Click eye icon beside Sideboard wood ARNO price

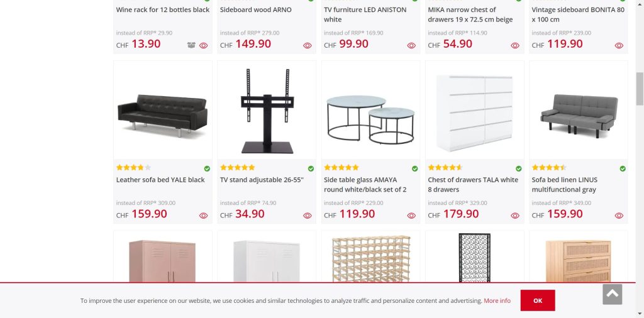308,45
